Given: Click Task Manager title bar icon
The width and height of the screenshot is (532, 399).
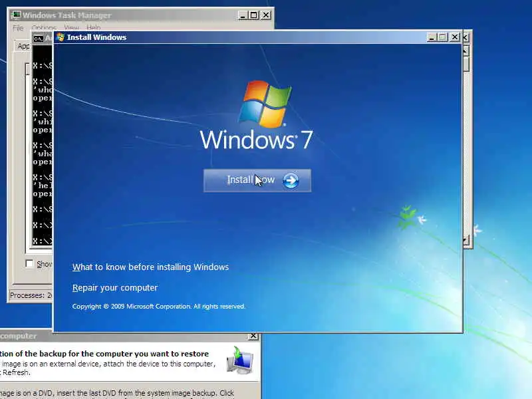Looking at the screenshot, I should [16, 15].
